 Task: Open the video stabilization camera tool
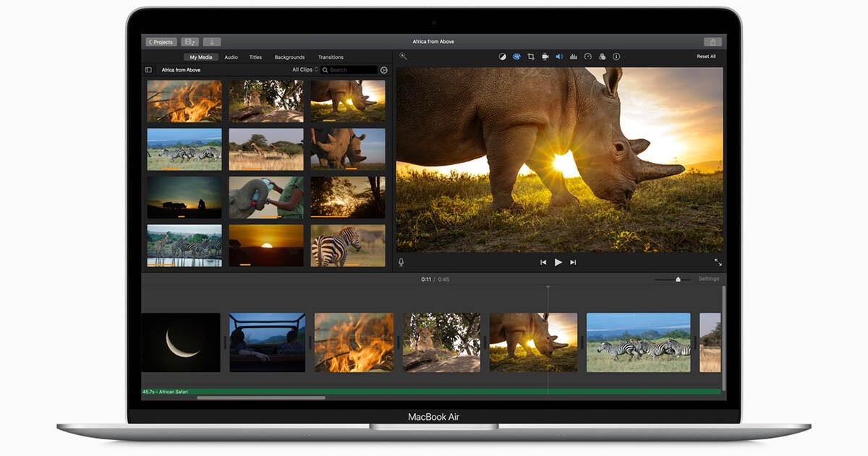545,56
